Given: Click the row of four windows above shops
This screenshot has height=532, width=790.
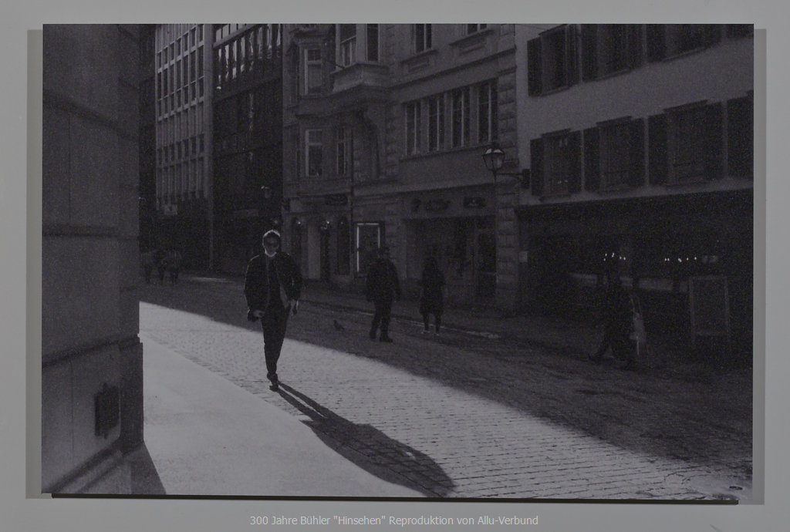Looking at the screenshot, I should (451, 120).
